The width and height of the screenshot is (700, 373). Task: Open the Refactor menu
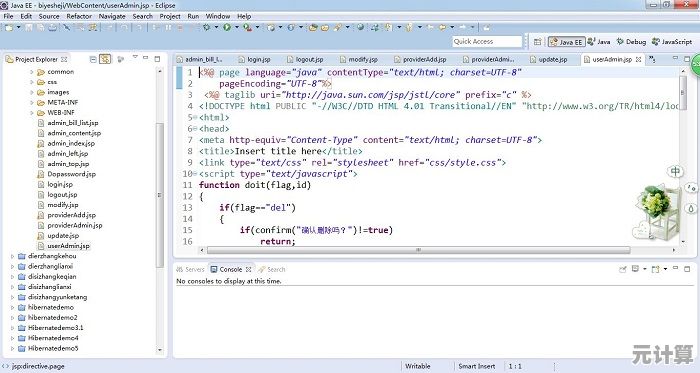click(x=79, y=16)
